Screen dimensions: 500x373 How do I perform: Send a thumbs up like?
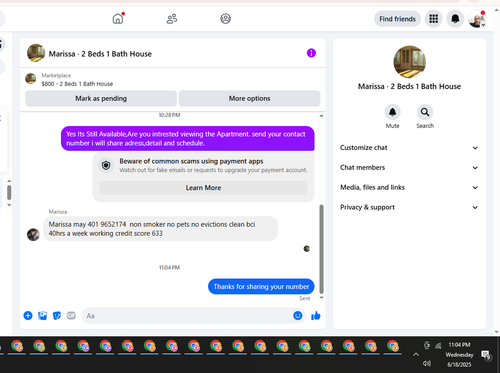pos(316,315)
